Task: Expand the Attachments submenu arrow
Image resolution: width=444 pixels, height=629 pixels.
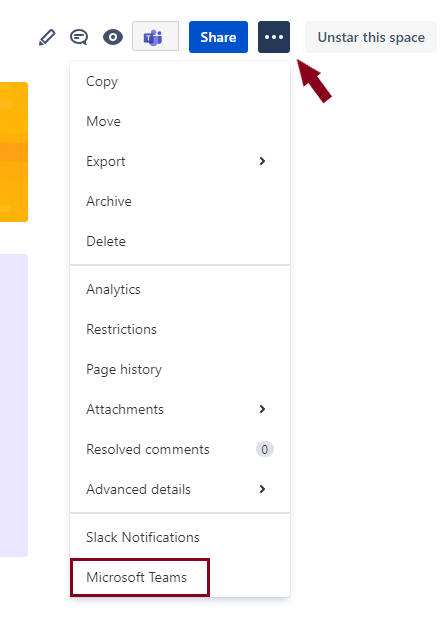Action: (262, 409)
